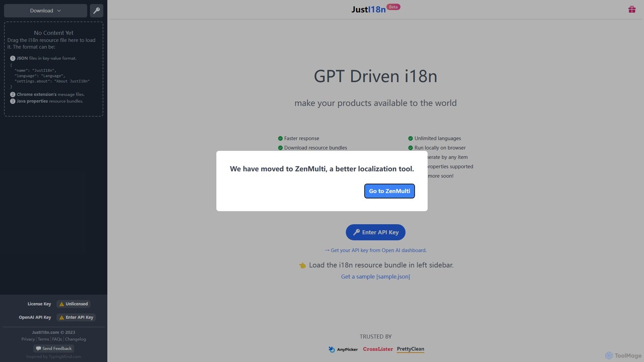Visit the TypingMind.com link
The image size is (644, 362).
64,357
